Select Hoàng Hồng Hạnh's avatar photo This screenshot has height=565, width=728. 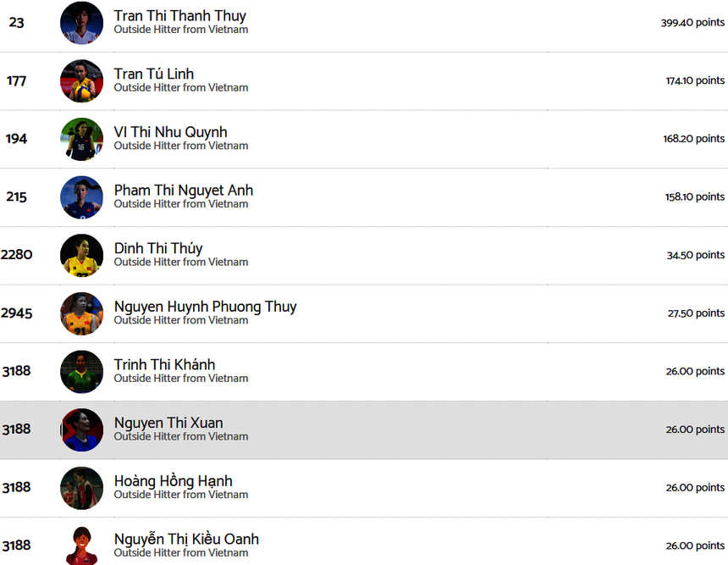pyautogui.click(x=81, y=488)
